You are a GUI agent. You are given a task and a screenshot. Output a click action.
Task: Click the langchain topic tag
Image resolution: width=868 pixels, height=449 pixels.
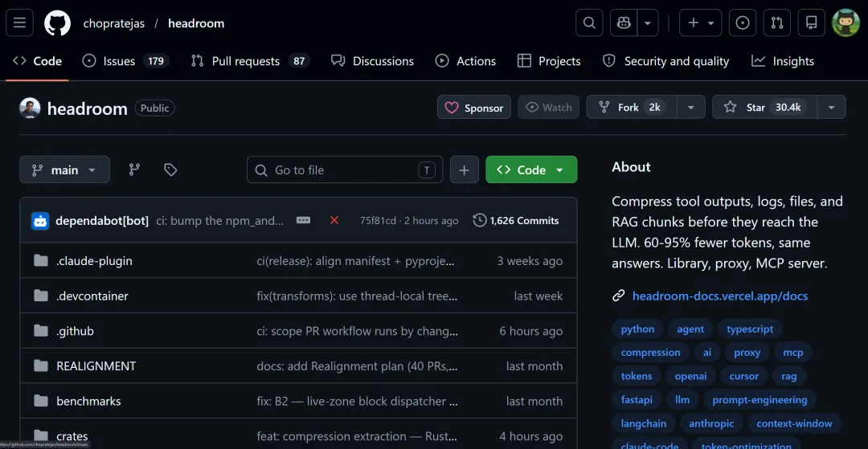(x=643, y=423)
